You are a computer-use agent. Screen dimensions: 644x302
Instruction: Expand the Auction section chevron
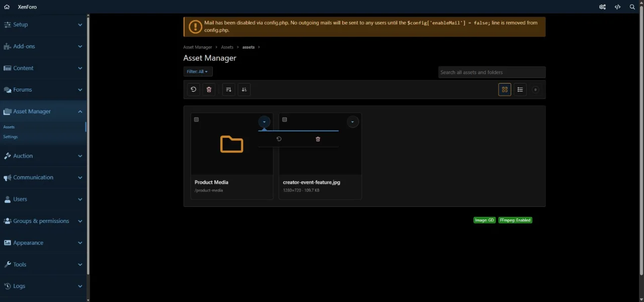coord(80,156)
